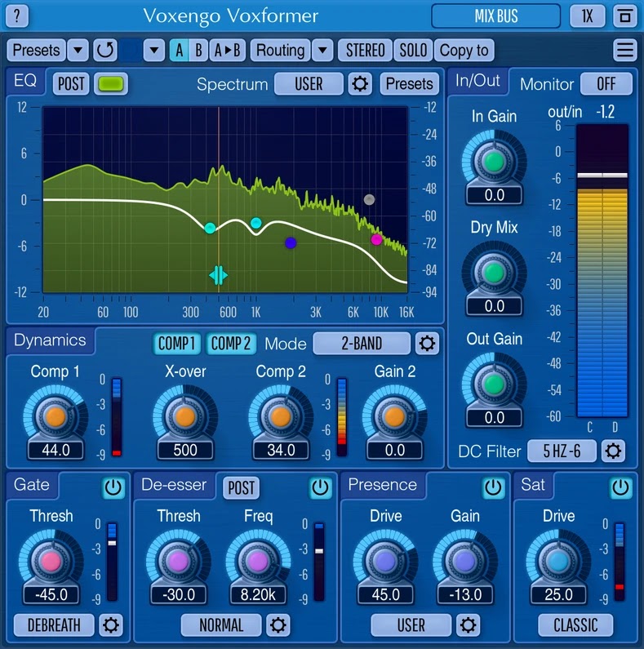Select state A

tap(180, 50)
